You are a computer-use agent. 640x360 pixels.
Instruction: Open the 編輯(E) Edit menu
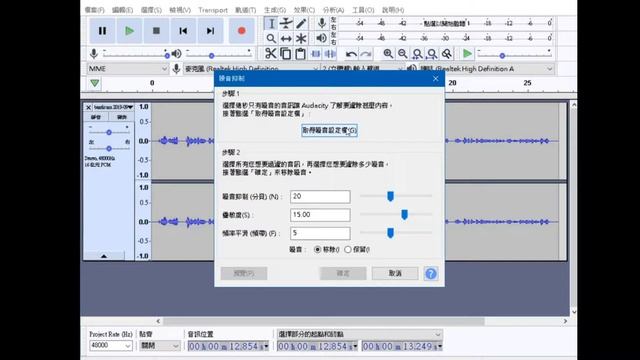tap(122, 10)
